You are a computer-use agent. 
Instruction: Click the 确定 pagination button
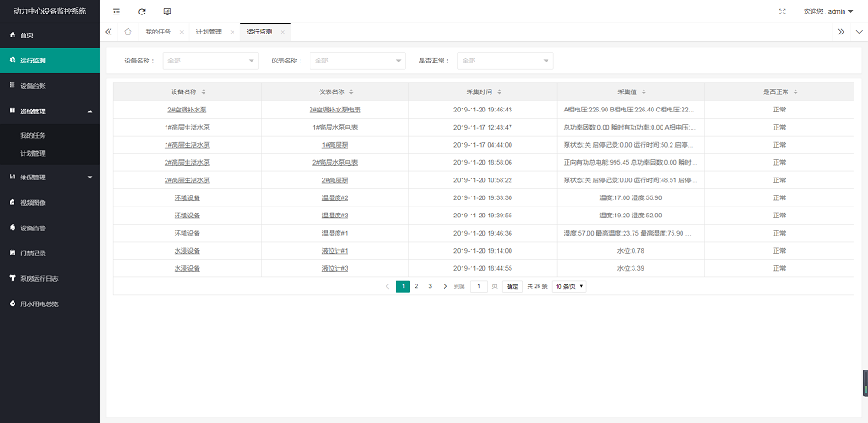click(512, 286)
